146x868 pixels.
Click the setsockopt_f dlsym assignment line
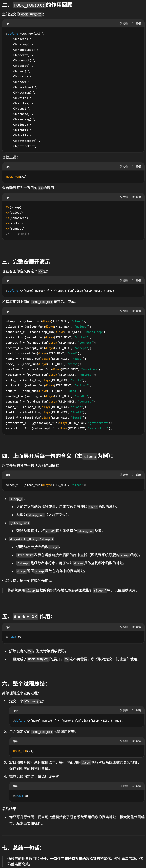pyautogui.click(x=59, y=428)
